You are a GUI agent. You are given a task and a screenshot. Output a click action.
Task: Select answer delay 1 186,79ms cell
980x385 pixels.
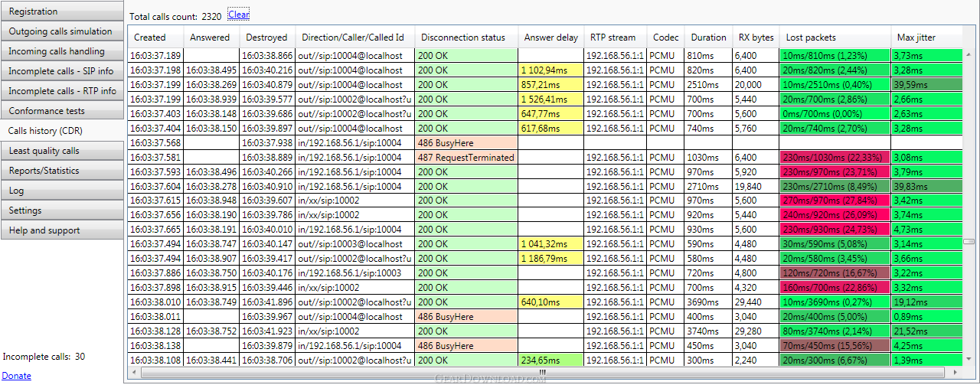(550, 259)
